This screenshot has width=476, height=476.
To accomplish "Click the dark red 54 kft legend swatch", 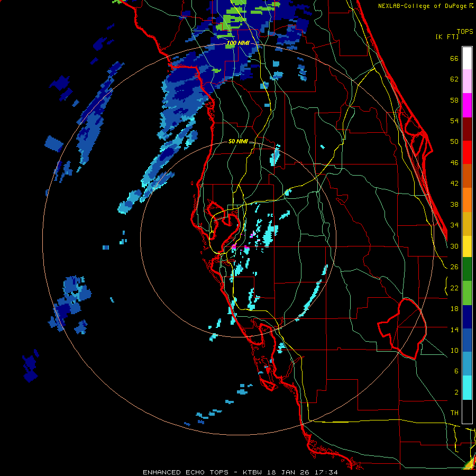I will pos(467,129).
